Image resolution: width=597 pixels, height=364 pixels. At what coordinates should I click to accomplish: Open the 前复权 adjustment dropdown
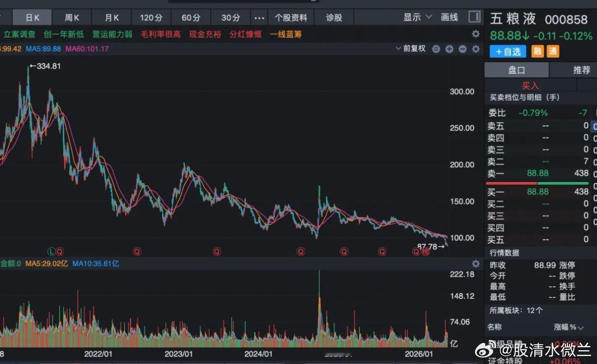410,48
